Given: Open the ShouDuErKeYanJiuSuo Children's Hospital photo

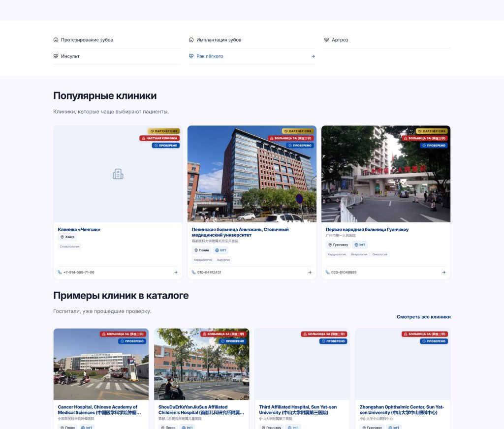Looking at the screenshot, I should 201,364.
